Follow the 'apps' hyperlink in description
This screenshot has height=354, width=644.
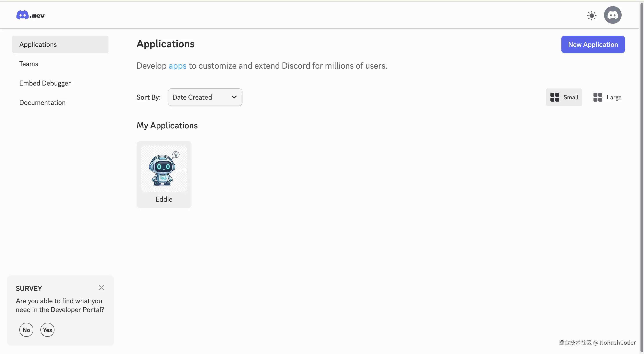tap(177, 66)
